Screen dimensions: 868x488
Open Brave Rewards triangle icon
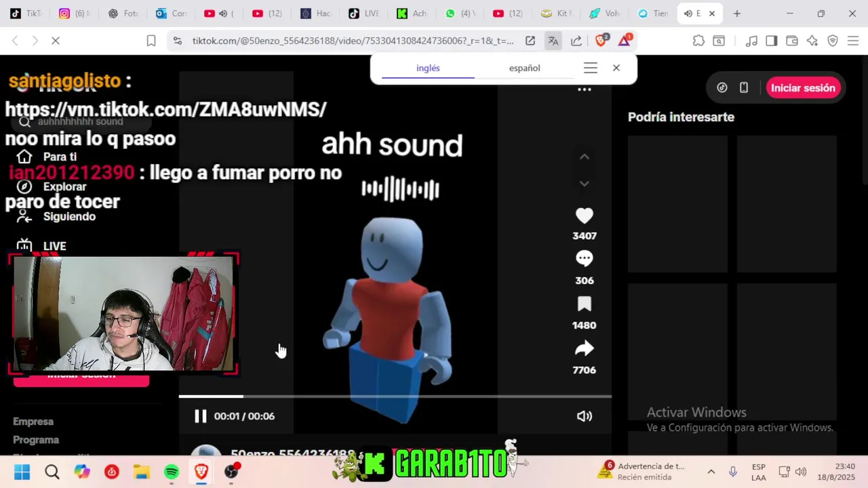(625, 41)
